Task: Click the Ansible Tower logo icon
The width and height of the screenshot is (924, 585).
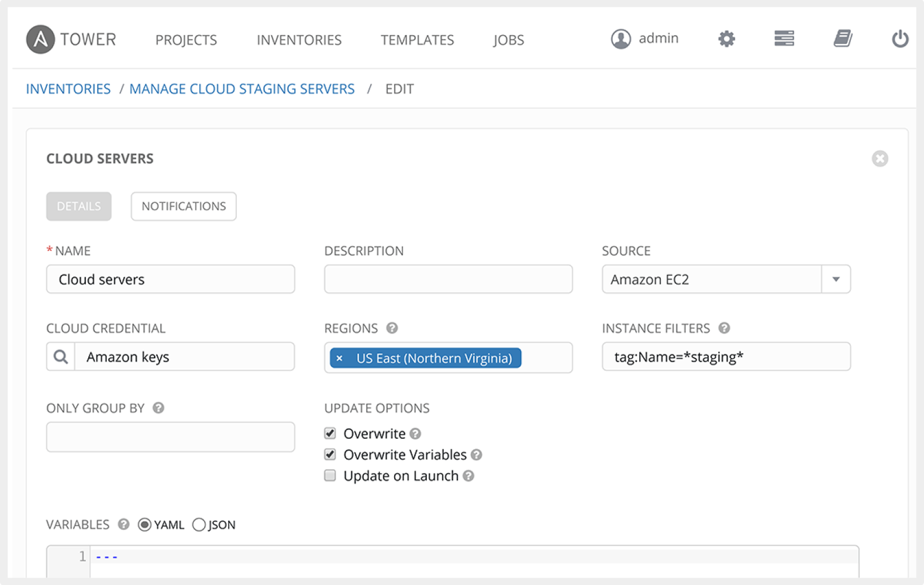Action: point(40,39)
